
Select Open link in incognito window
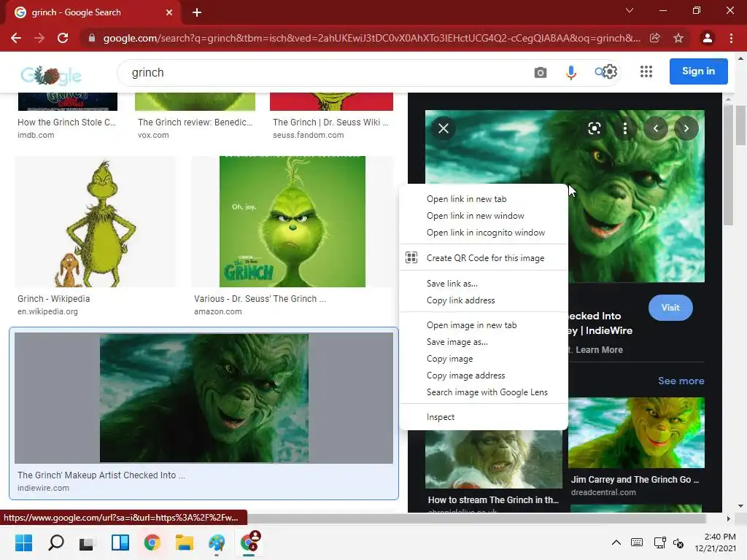[484, 233]
